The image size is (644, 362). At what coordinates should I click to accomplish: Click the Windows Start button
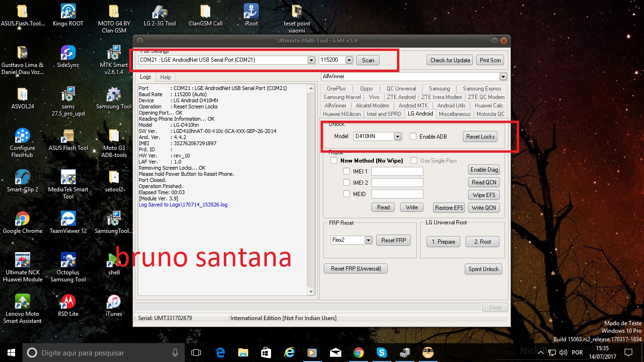[11, 352]
